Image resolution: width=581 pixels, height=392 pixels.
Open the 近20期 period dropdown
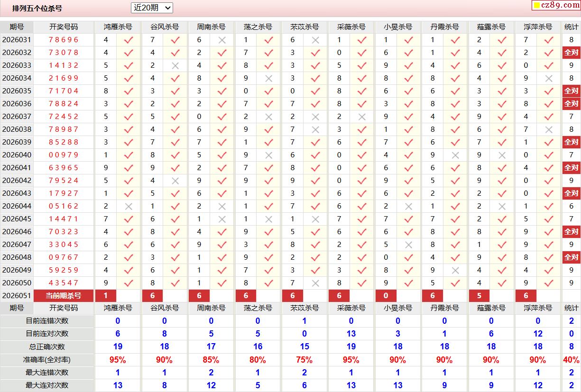(152, 8)
